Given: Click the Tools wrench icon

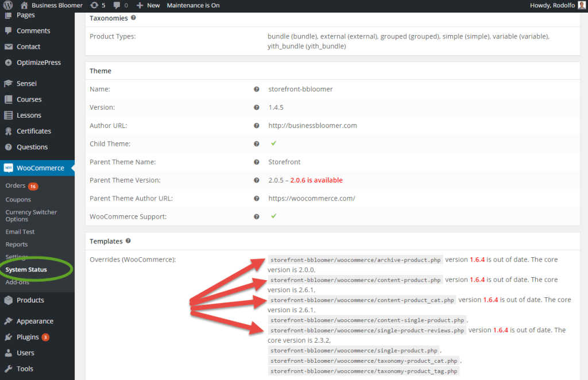Looking at the screenshot, I should (8, 369).
